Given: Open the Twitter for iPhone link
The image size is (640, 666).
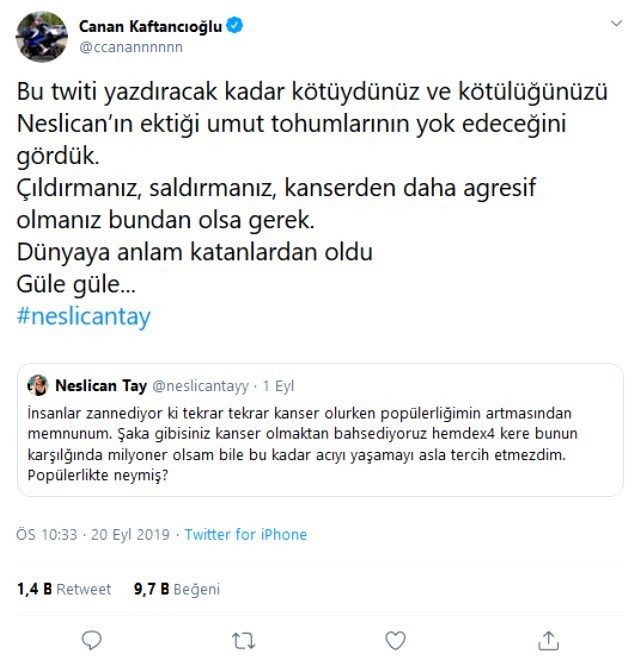Looking at the screenshot, I should point(245,535).
